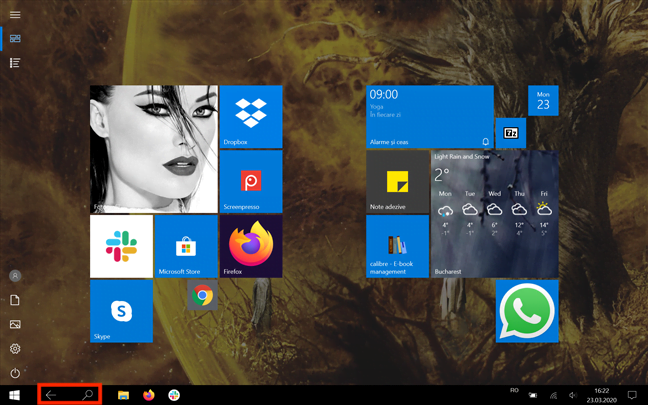The width and height of the screenshot is (648, 405).
Task: Open Slack from the taskbar
Action: (174, 395)
